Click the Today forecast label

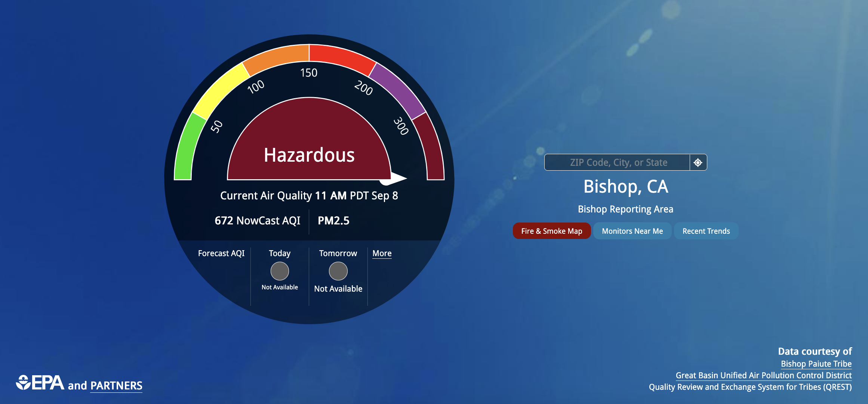coord(280,253)
